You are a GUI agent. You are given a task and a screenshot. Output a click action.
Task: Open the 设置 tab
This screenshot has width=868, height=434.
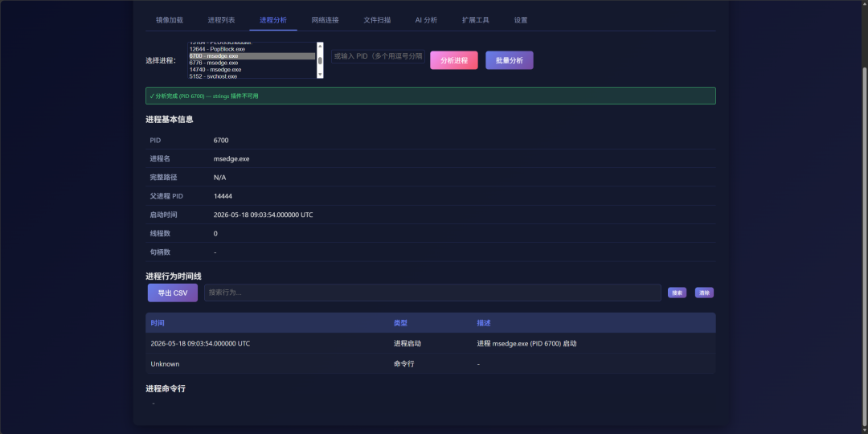pos(521,20)
